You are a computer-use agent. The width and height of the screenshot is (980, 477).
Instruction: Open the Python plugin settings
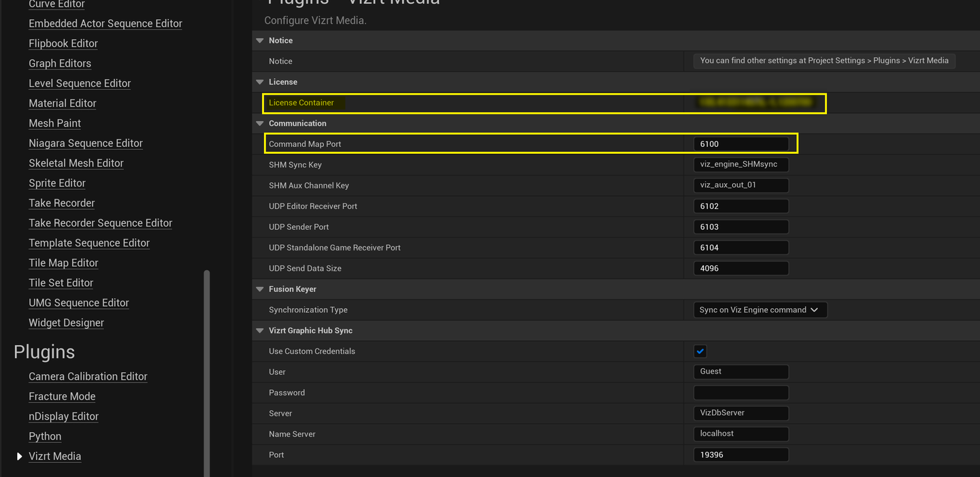tap(45, 436)
